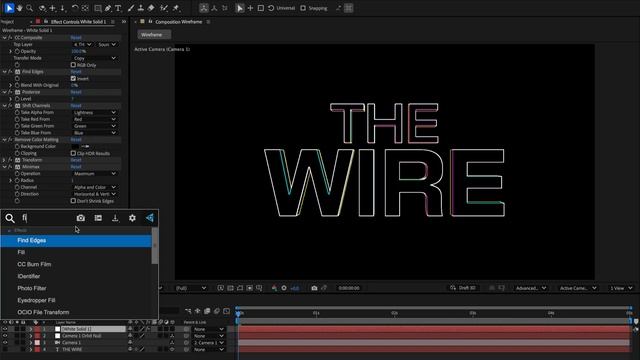Open settings gear in the search panel

click(x=132, y=218)
